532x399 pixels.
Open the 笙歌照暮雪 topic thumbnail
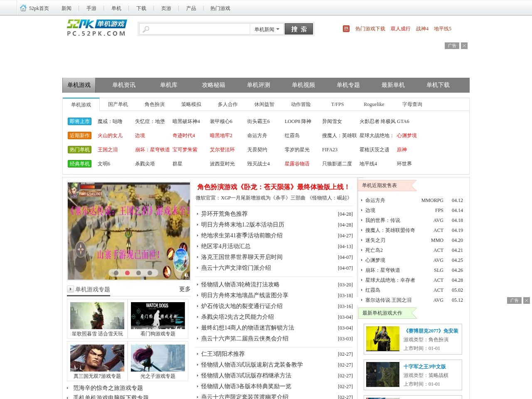coord(97,315)
